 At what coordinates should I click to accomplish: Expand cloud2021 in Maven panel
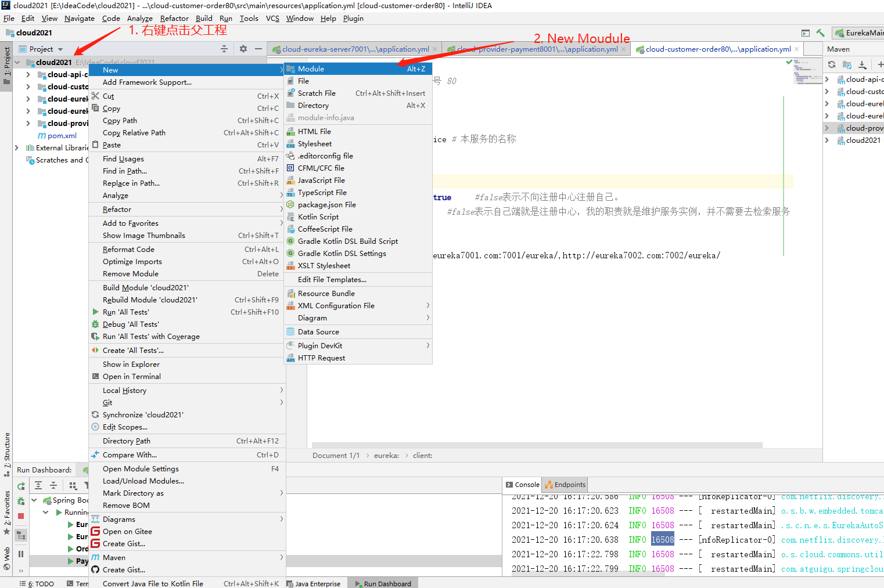click(827, 140)
